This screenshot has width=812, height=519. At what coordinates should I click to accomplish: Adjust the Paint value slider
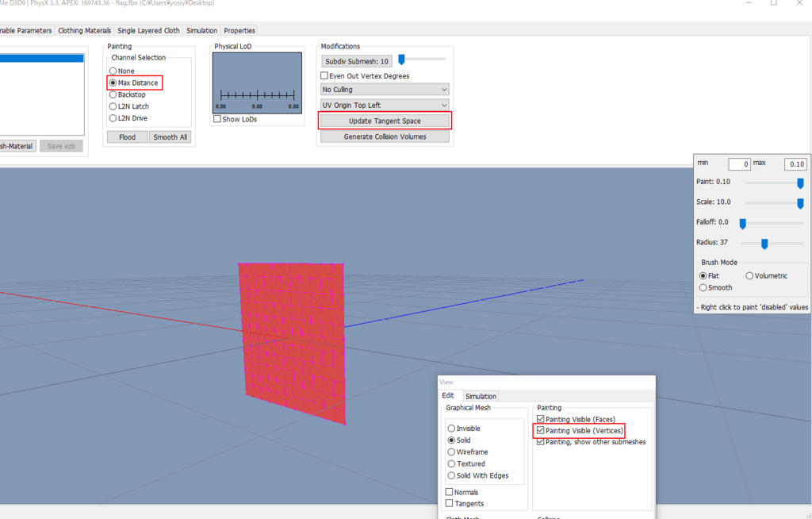point(800,183)
